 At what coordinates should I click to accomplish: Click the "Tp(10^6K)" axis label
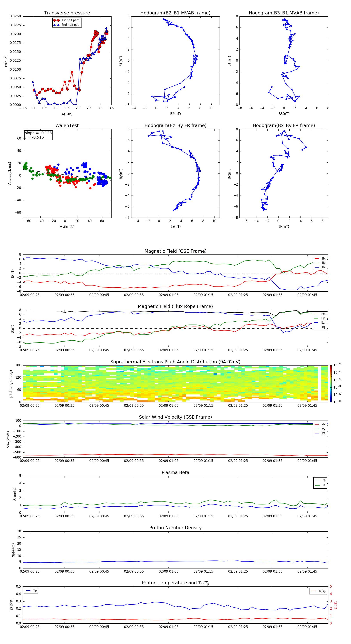(11, 605)
